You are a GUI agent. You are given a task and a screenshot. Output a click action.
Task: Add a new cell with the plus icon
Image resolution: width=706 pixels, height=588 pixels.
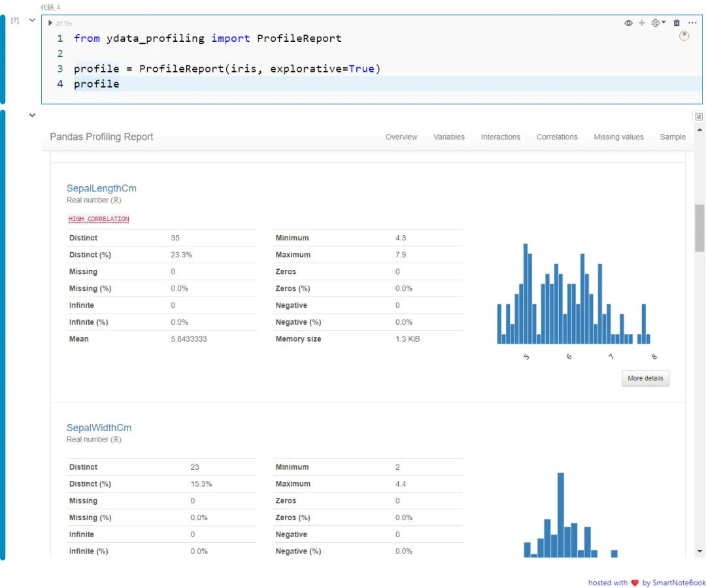click(641, 23)
